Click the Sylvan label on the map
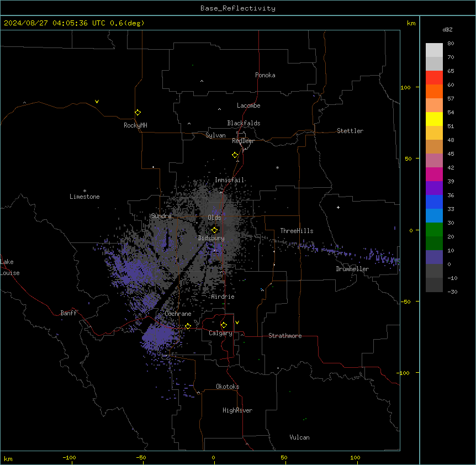 (x=215, y=135)
